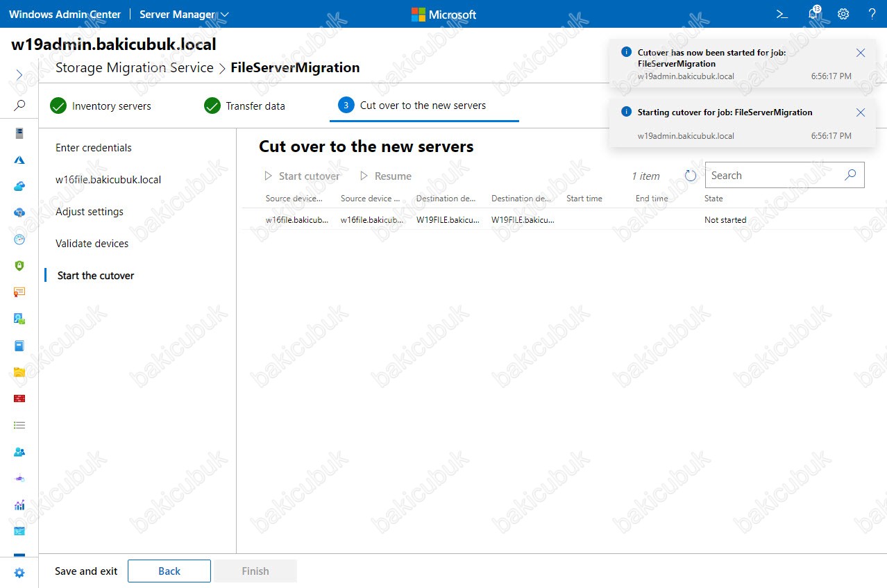This screenshot has width=887, height=588.
Task: Open the Azure Backup cloud icon
Action: [x=19, y=186]
